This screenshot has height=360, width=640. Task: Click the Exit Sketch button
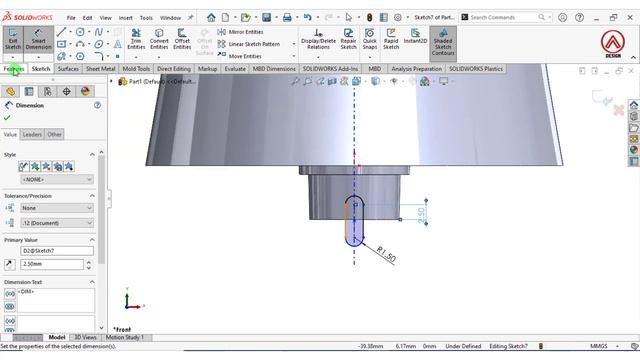tap(13, 39)
